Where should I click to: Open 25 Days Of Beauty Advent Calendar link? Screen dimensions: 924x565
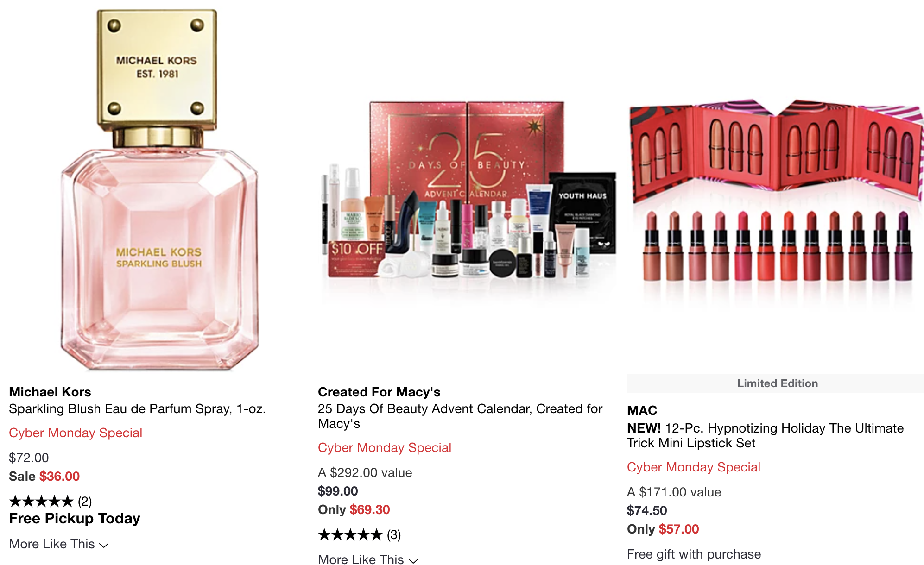point(460,416)
